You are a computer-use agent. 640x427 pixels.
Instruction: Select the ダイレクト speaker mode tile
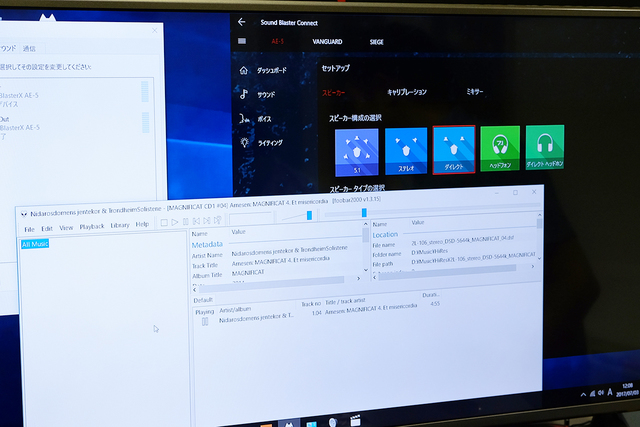pyautogui.click(x=453, y=150)
